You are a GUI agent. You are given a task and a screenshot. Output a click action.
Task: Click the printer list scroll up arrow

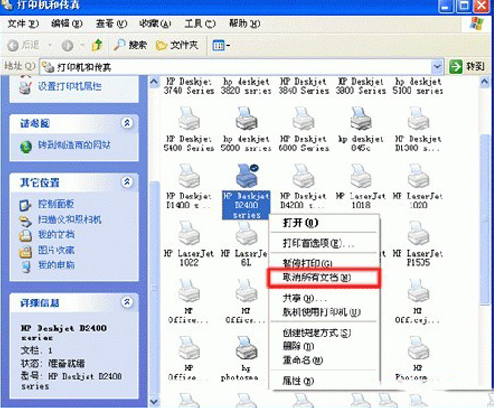click(x=485, y=82)
